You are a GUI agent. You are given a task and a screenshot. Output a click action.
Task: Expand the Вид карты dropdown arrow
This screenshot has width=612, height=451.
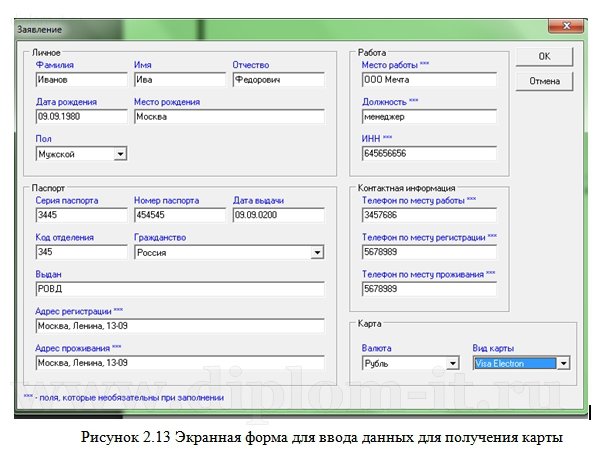[x=563, y=364]
